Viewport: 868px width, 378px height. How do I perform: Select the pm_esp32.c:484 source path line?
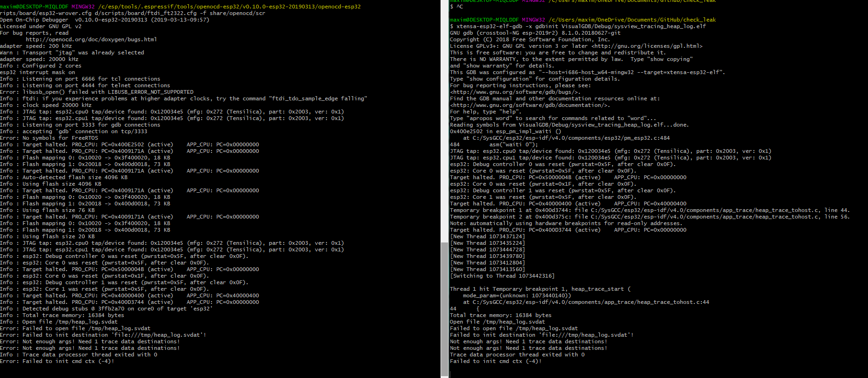click(566, 138)
